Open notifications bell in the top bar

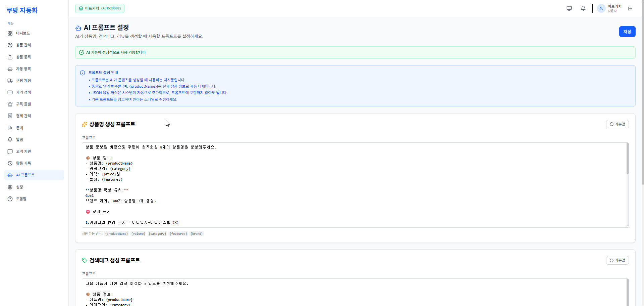(583, 8)
